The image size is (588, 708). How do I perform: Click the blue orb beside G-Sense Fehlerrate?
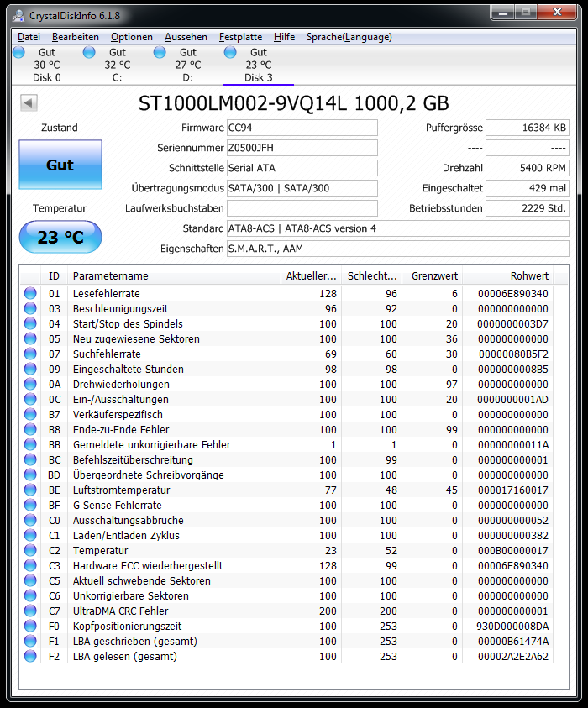tap(30, 506)
